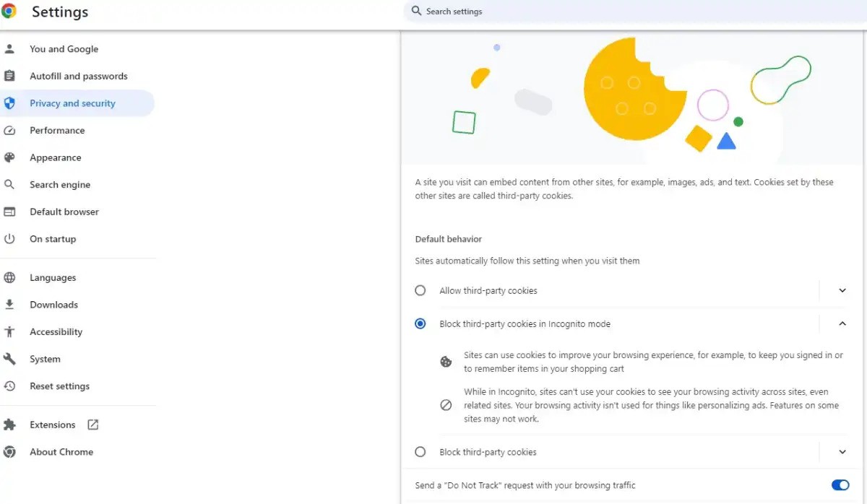
Task: Click the magnifier icon in the search settings bar
Action: click(x=416, y=11)
